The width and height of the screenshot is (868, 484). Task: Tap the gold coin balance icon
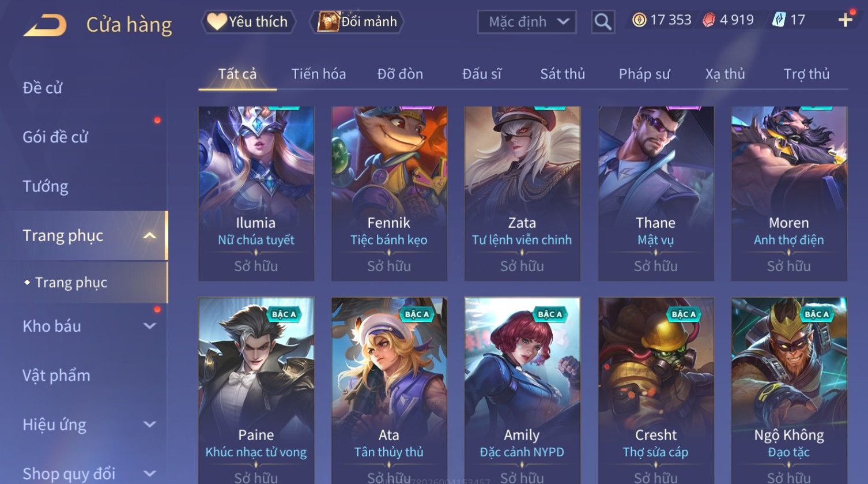click(x=639, y=20)
